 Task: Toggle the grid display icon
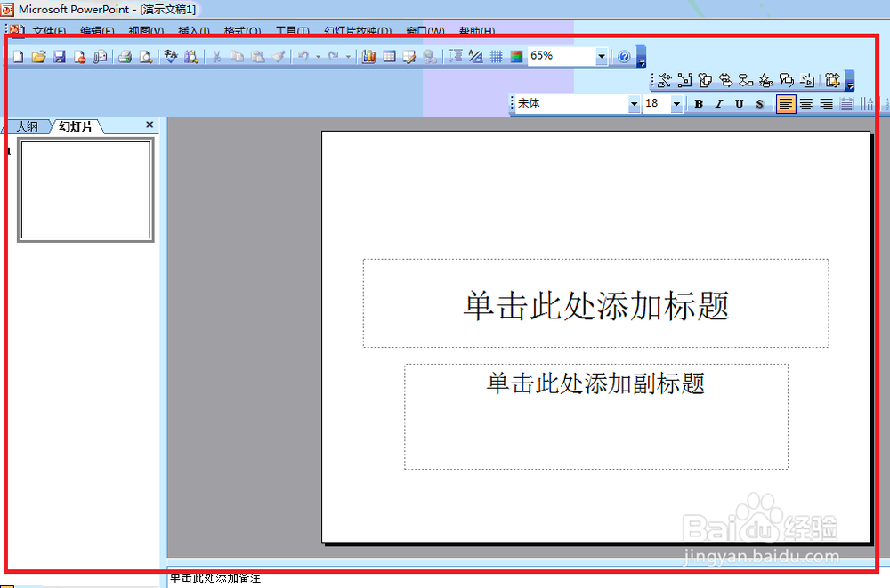(498, 56)
